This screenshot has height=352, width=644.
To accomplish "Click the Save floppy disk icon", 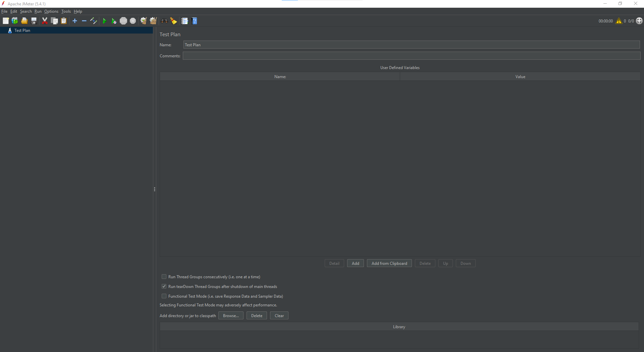I will click(x=34, y=21).
